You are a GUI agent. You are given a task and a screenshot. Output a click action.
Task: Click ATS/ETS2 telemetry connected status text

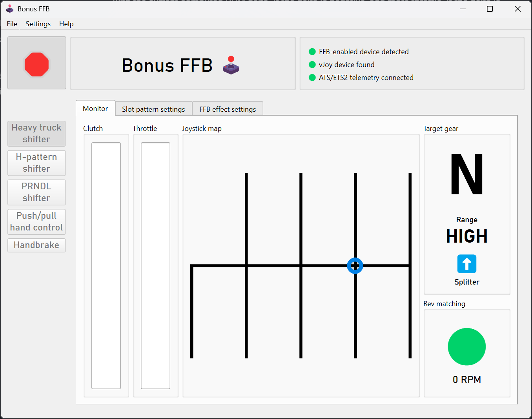(366, 78)
